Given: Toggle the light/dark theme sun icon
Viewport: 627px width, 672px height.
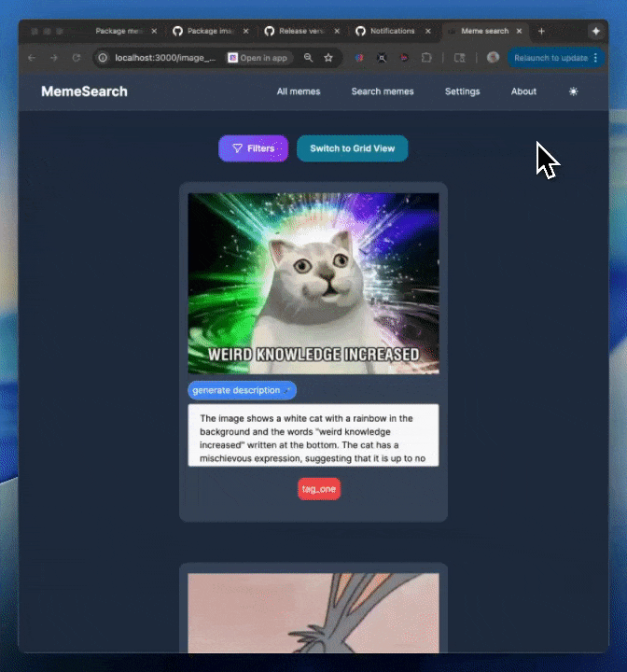Looking at the screenshot, I should [573, 91].
